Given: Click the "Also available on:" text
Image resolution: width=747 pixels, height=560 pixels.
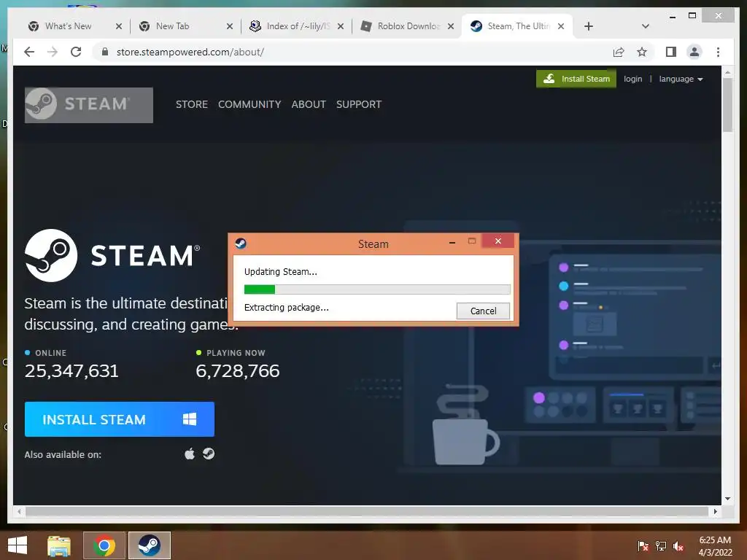Looking at the screenshot, I should tap(63, 455).
